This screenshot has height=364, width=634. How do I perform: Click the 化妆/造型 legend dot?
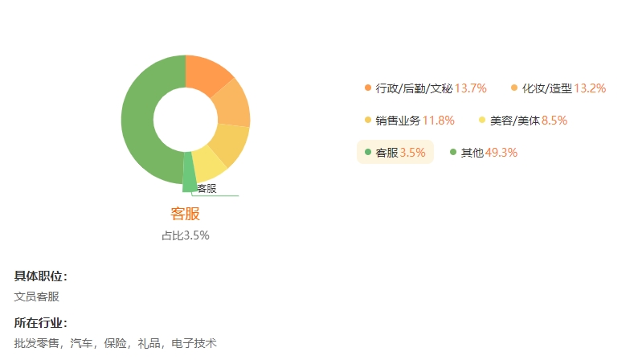(x=514, y=88)
